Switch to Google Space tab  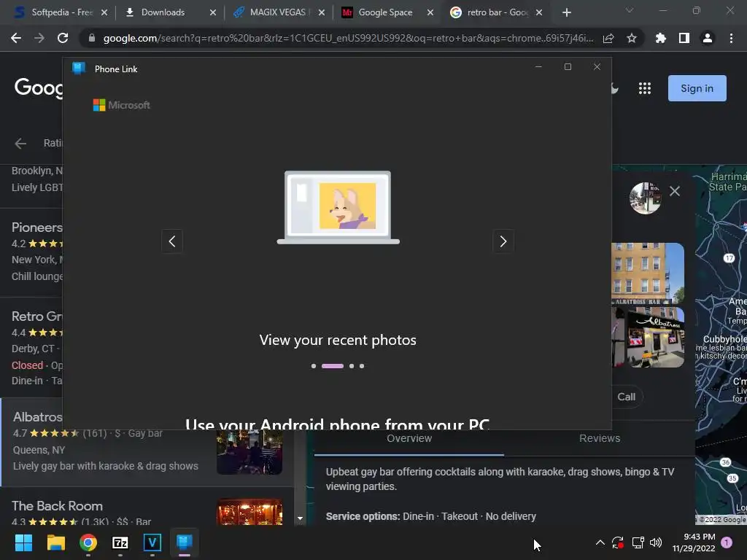click(385, 12)
